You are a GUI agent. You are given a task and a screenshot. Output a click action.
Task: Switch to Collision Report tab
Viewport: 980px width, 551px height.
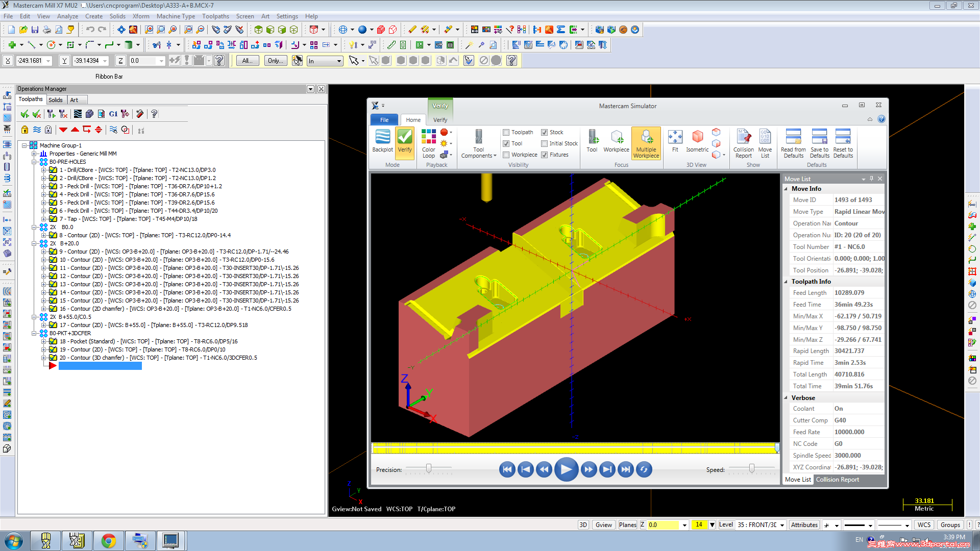pos(837,480)
